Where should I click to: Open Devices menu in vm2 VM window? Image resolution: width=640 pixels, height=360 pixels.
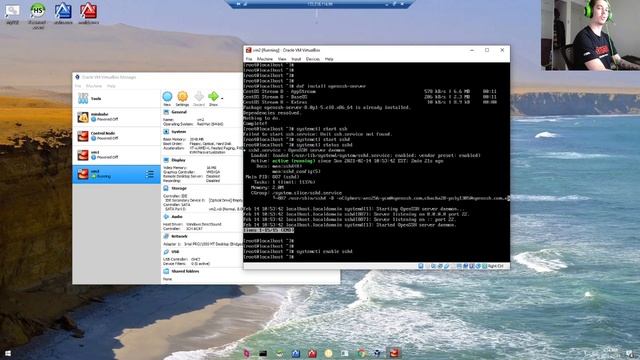[313, 59]
